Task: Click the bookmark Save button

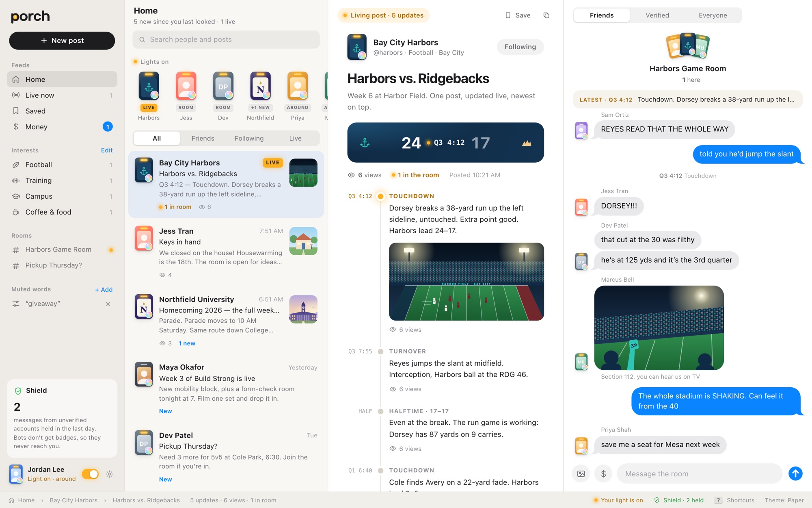Action: pyautogui.click(x=518, y=15)
